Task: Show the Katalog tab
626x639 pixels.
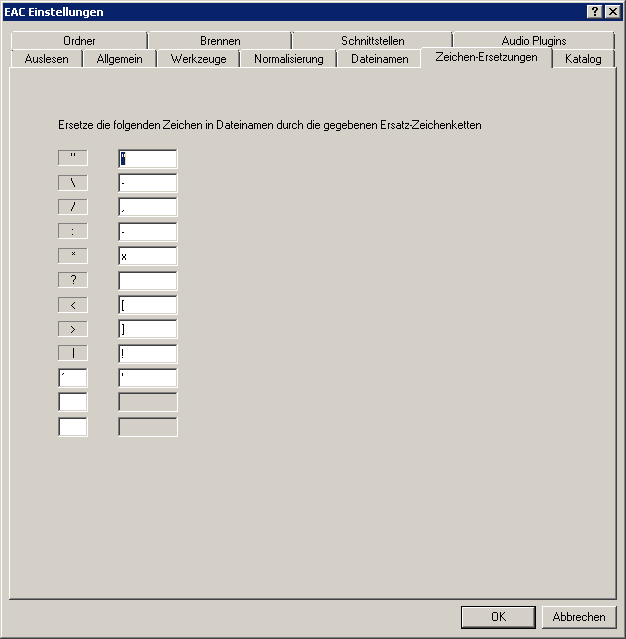Action: tap(583, 59)
